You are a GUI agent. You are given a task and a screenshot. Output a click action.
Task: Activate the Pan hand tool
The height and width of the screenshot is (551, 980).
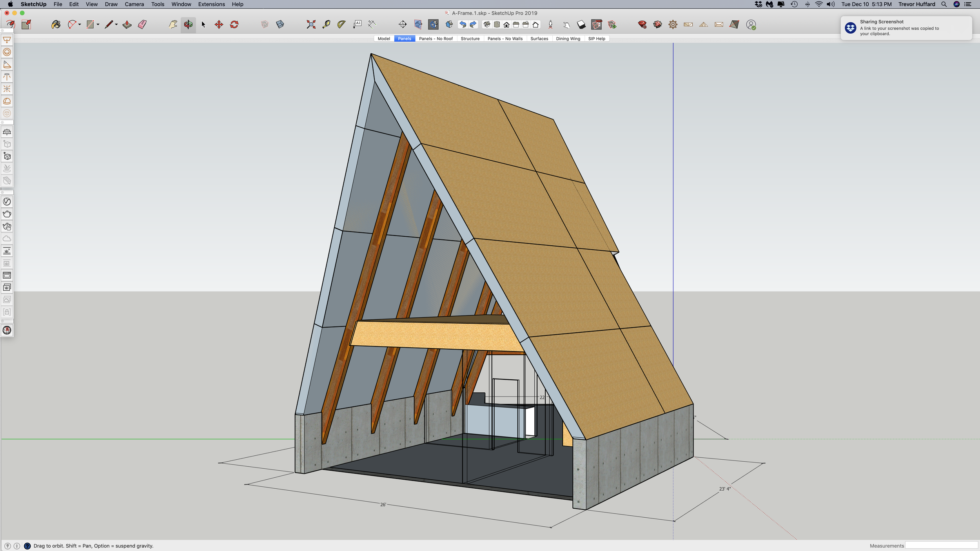pyautogui.click(x=173, y=25)
